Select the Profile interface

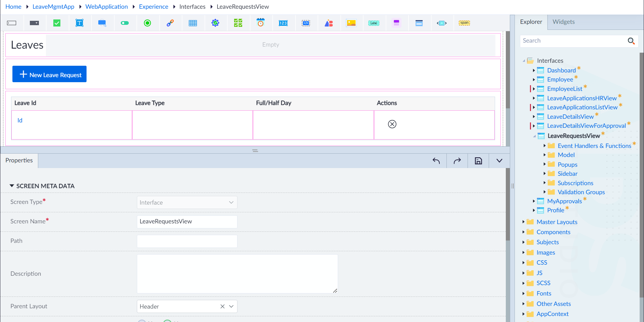556,210
